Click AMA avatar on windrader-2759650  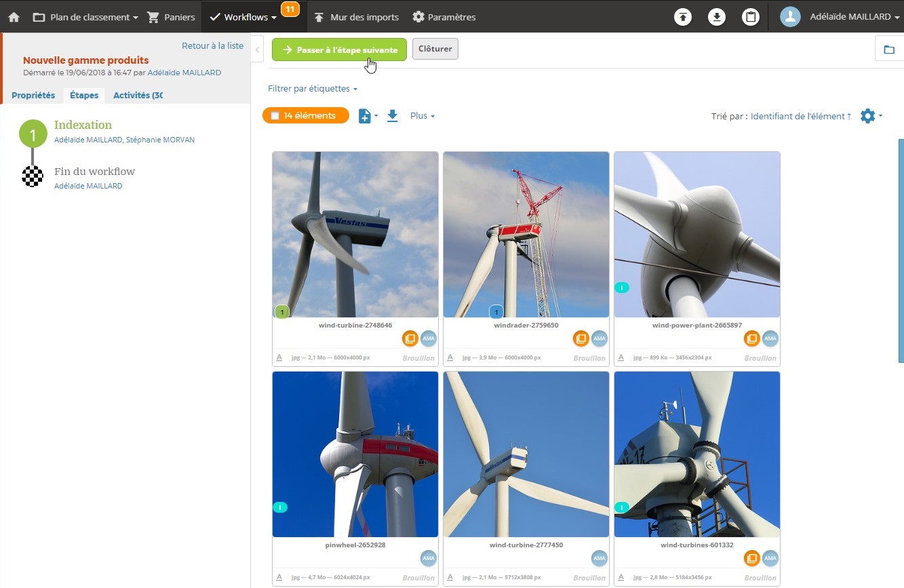(x=599, y=338)
